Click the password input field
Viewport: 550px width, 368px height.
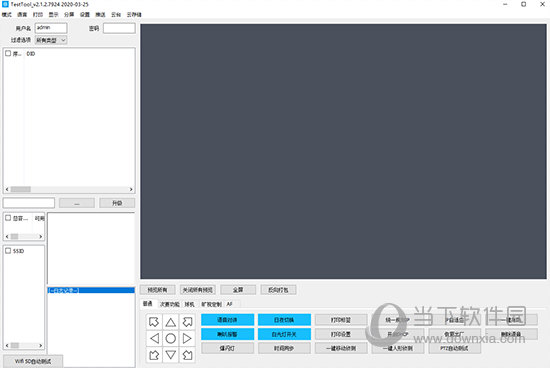pyautogui.click(x=119, y=28)
